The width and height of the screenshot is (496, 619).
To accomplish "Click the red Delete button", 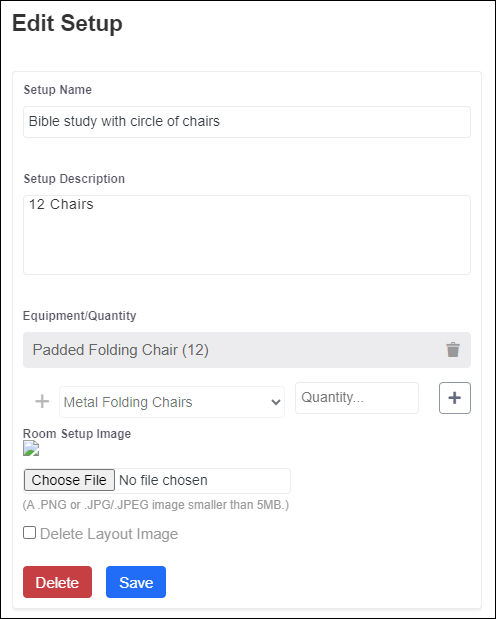I will pos(57,582).
